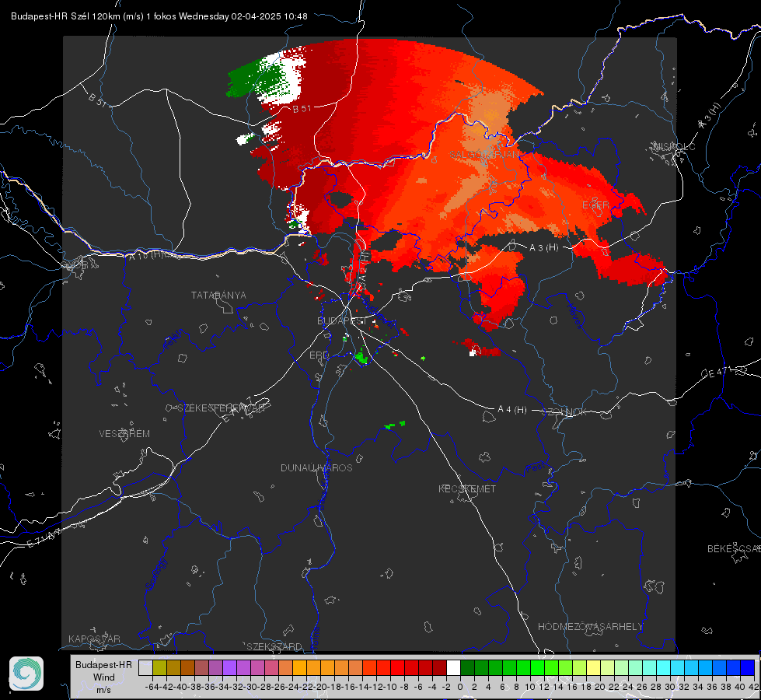Click the A 4 (H) road label
Viewport: 761px width, 700px height.
512,410
